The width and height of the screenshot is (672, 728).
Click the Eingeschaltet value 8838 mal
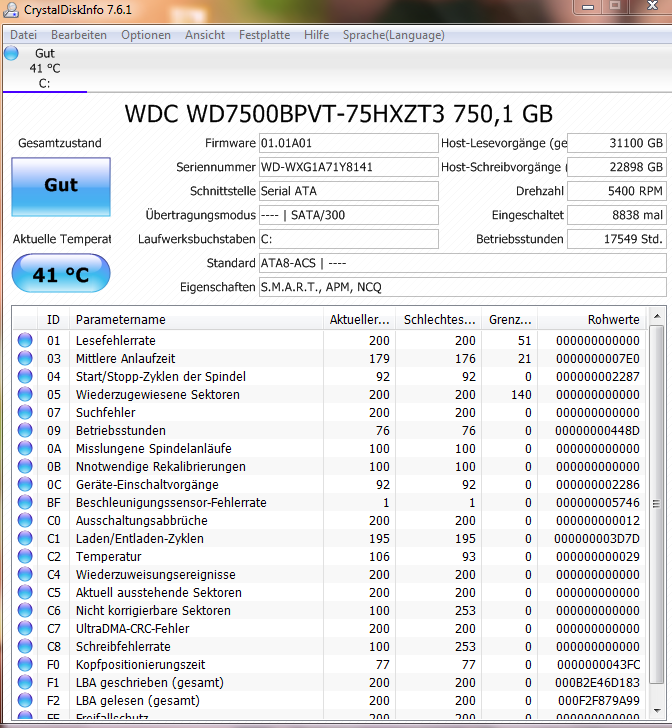coord(617,215)
